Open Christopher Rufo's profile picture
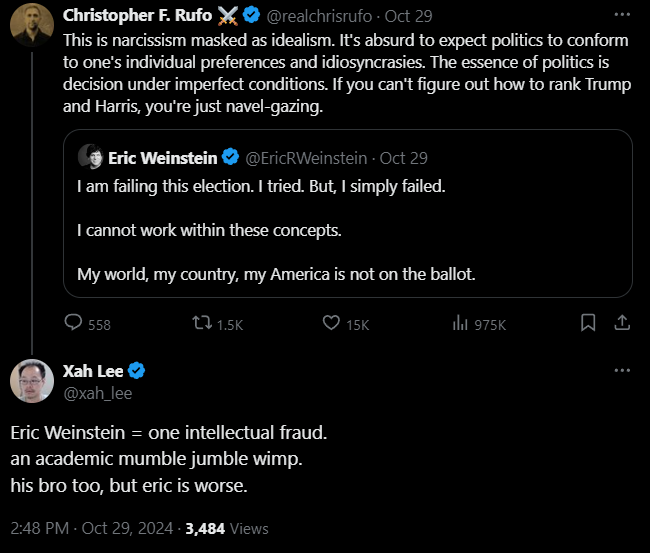This screenshot has height=553, width=650. (31, 24)
